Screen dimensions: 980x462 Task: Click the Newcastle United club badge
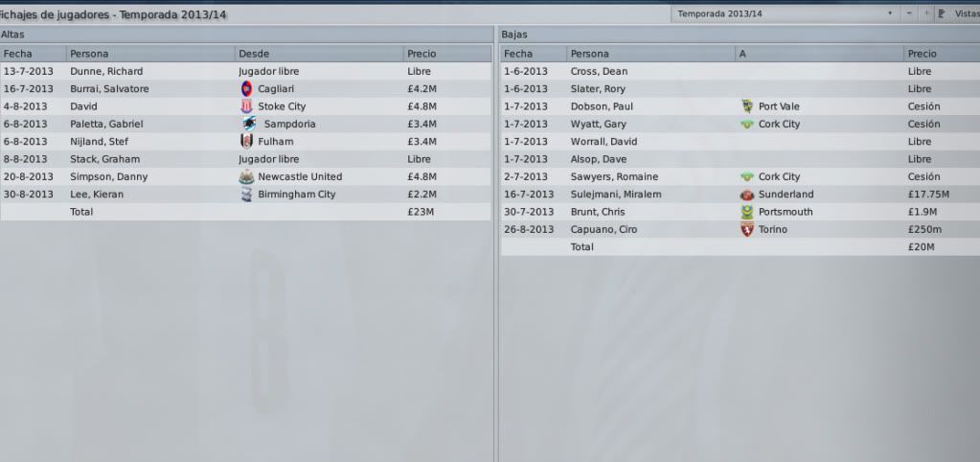tap(246, 177)
